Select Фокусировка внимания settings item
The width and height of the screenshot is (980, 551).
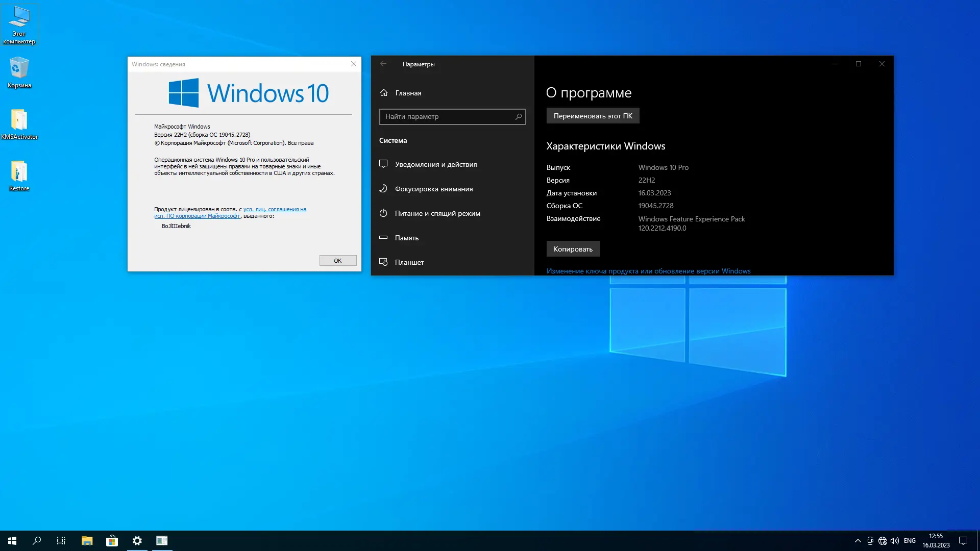click(433, 189)
